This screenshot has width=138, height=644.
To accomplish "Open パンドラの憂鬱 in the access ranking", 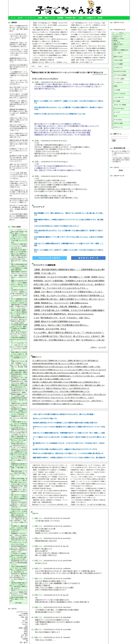I will [118, 64].
